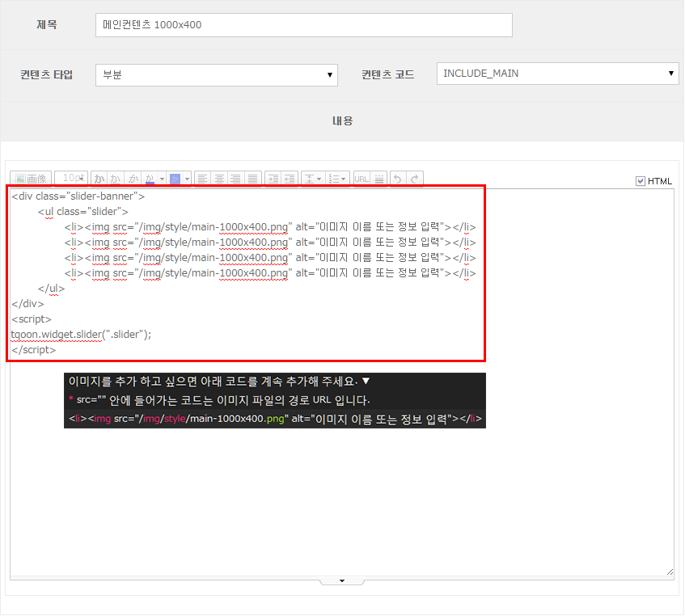Screen dimensions: 685x616
Task: Open the line spacing options
Action: tap(313, 179)
